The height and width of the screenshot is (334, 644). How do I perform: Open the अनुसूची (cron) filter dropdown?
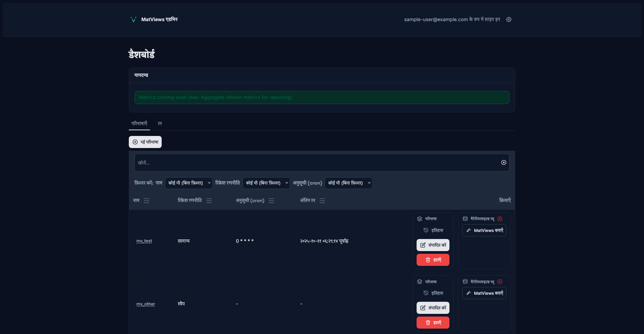tap(348, 183)
